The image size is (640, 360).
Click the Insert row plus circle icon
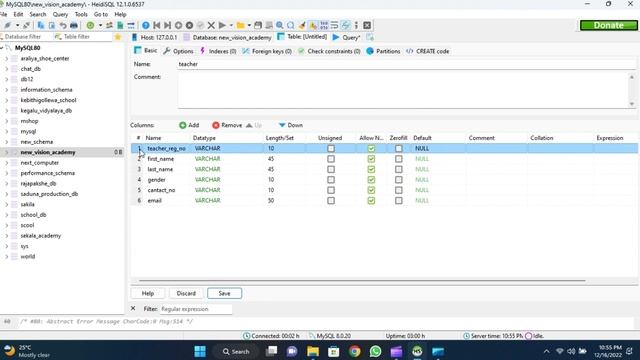coord(178,25)
